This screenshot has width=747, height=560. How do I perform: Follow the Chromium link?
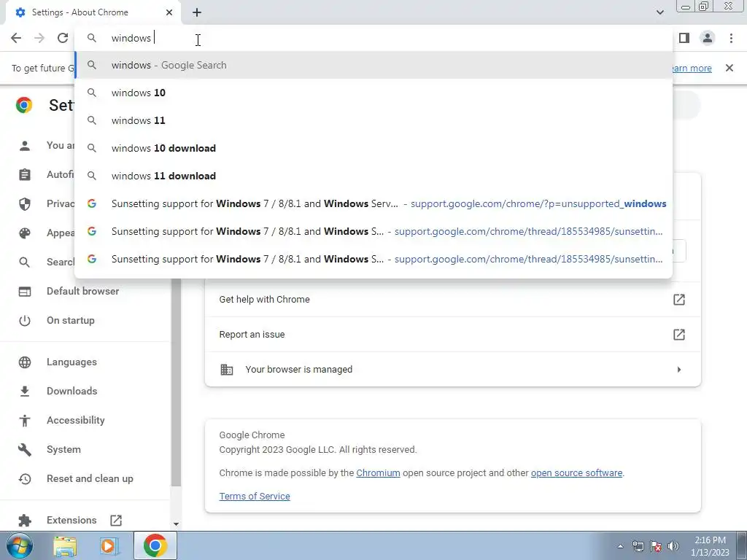tap(378, 472)
